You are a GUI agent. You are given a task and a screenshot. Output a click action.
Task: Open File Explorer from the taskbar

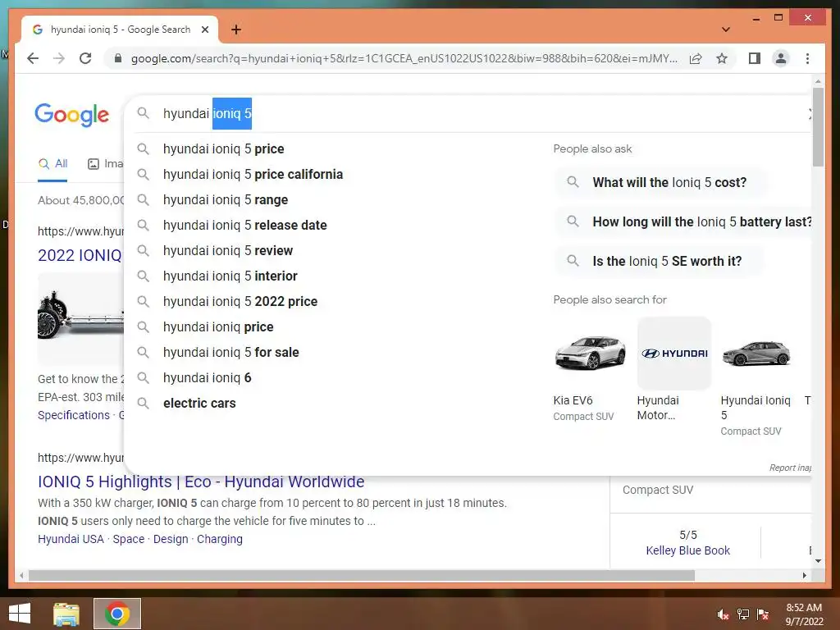point(66,614)
